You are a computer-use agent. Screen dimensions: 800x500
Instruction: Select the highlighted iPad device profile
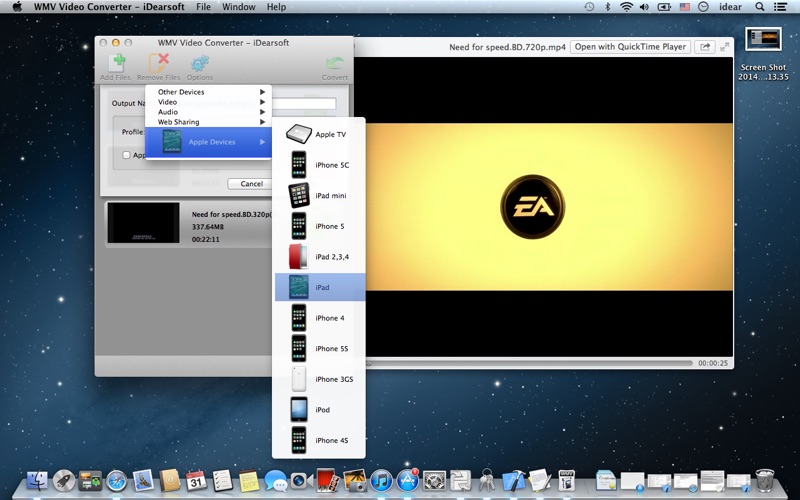click(320, 287)
